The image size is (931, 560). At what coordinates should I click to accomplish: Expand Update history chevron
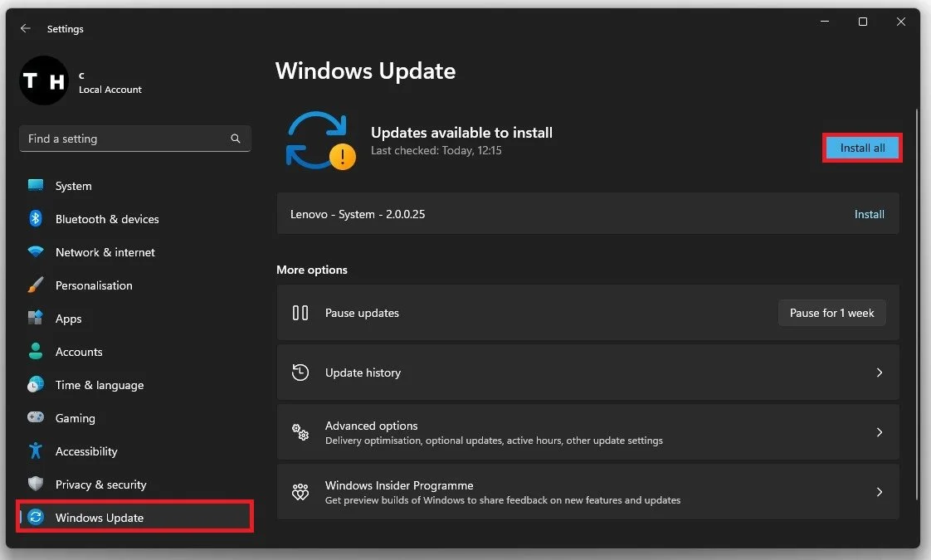click(x=880, y=373)
